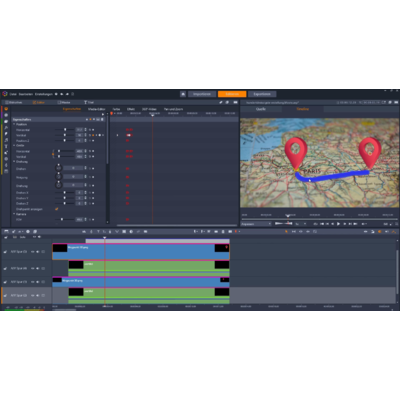The width and height of the screenshot is (400, 400).
Task: Open the preview zoom dropdown
Action: [x=256, y=224]
